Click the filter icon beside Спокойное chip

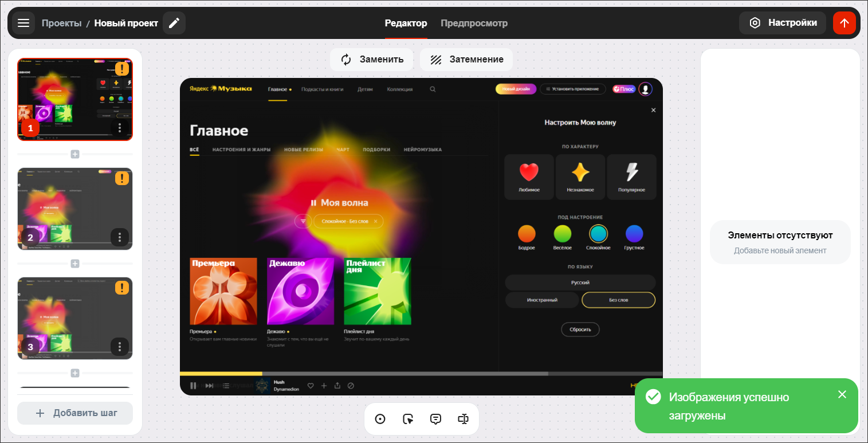[303, 221]
